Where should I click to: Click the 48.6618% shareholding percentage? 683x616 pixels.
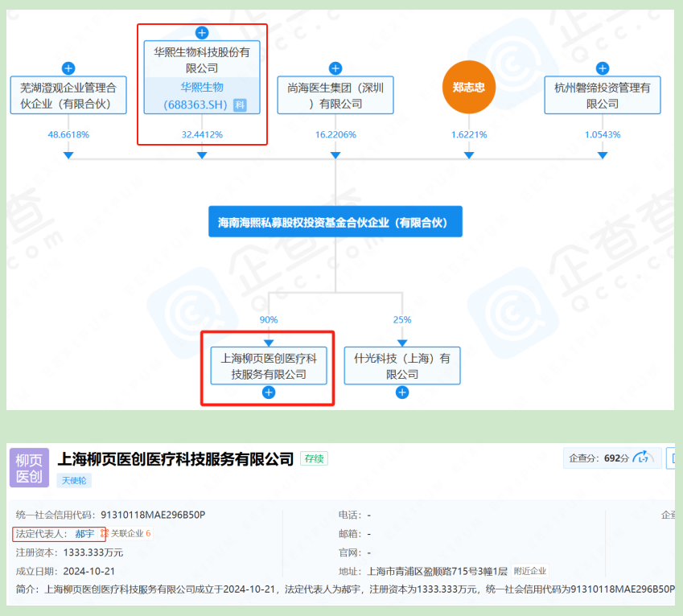[68, 135]
